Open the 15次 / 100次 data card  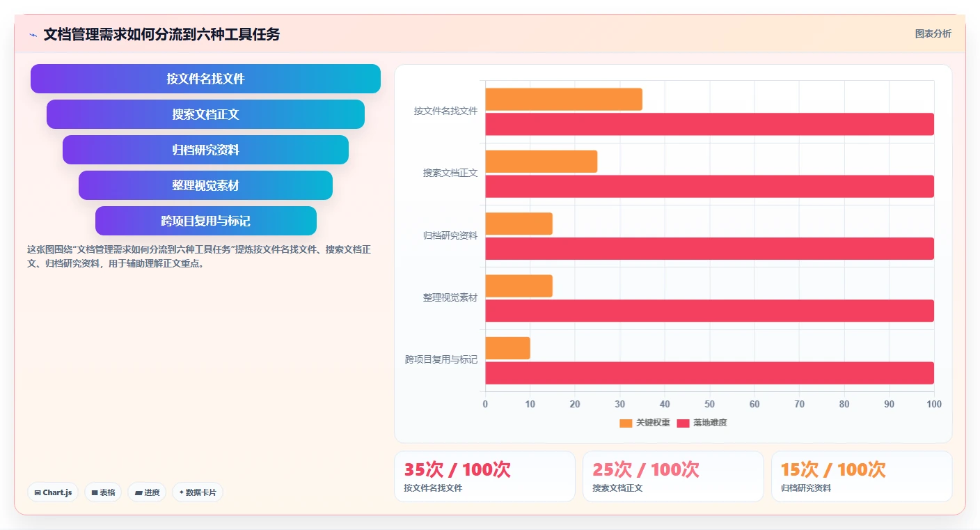(862, 476)
